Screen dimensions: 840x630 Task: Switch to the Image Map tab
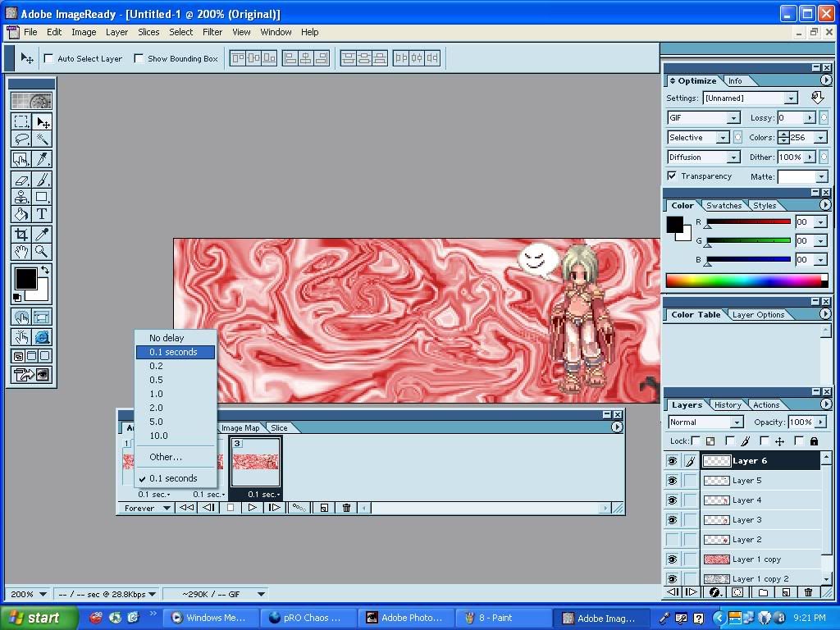[x=240, y=428]
